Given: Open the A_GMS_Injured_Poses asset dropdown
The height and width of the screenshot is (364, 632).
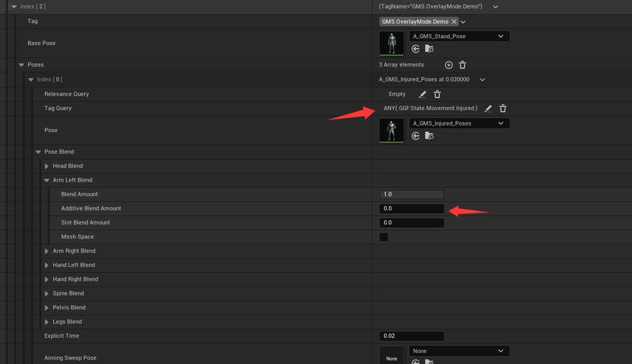Looking at the screenshot, I should [459, 123].
